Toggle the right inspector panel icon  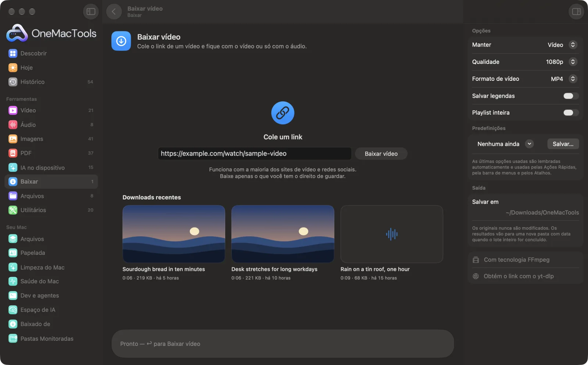pos(576,12)
